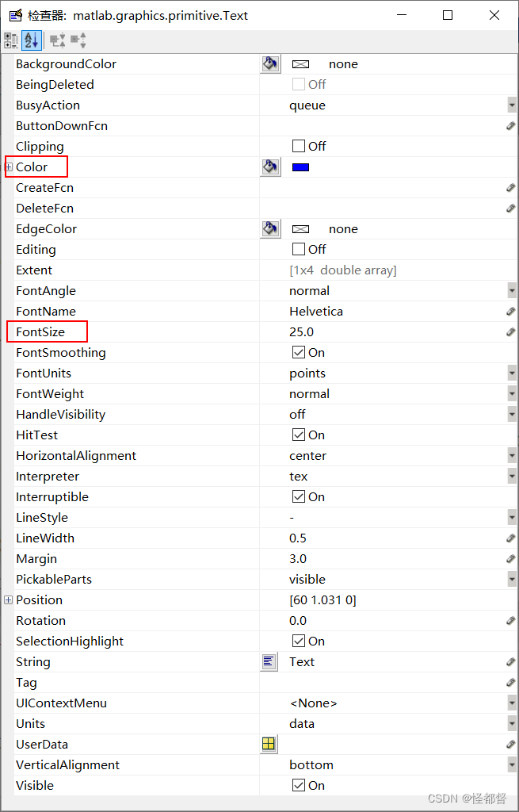The width and height of the screenshot is (519, 812).
Task: Edit FontName with pencil icon
Action: tap(511, 311)
